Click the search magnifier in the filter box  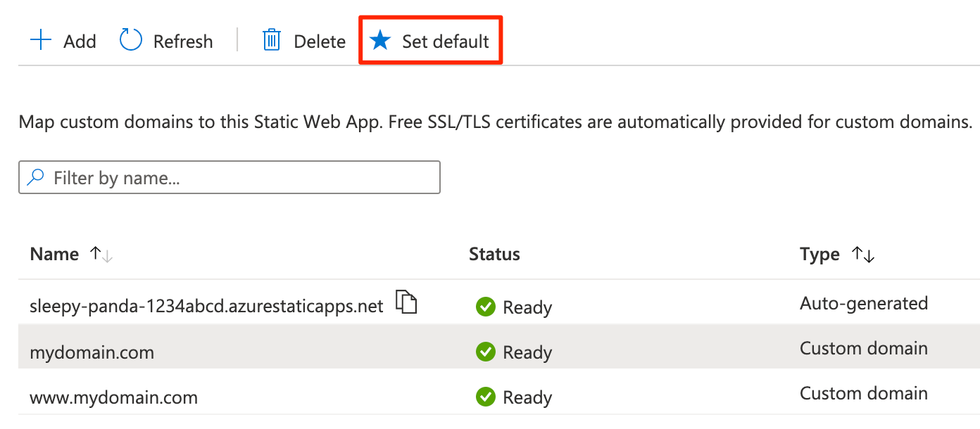click(35, 177)
